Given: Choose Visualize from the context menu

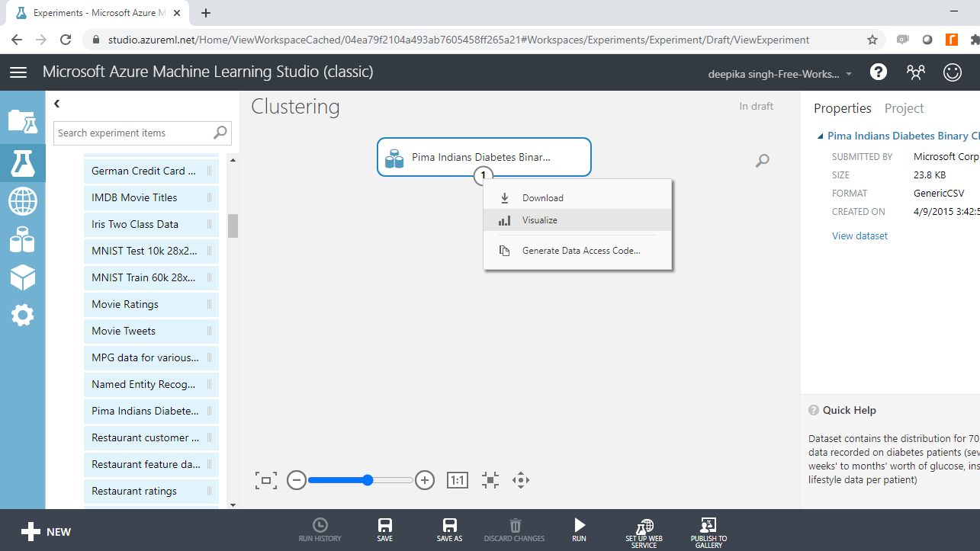Looking at the screenshot, I should coord(577,220).
